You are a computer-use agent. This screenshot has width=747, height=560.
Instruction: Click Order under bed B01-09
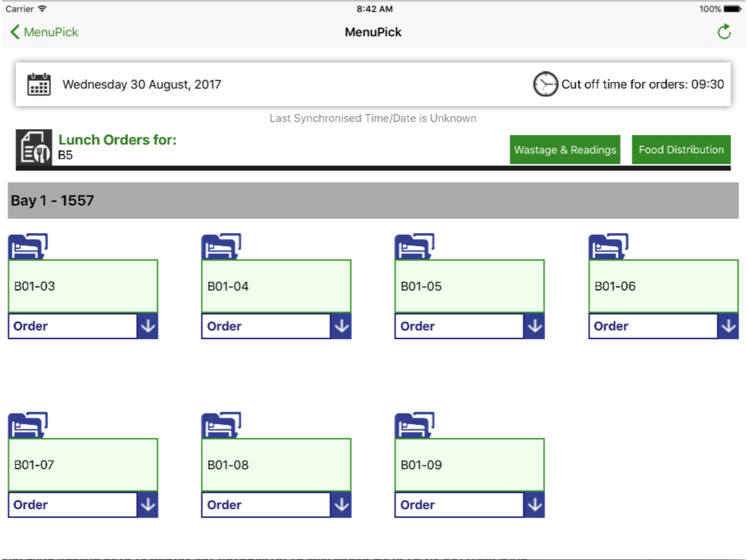tap(459, 505)
